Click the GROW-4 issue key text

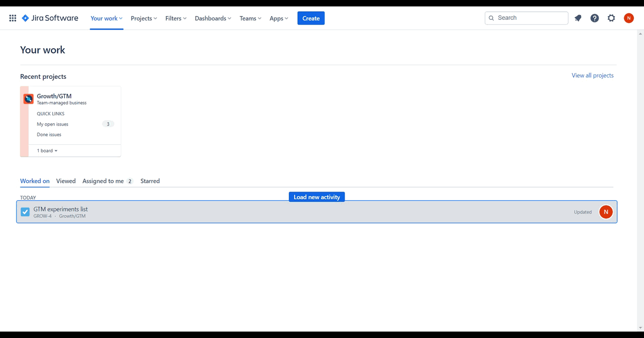tap(42, 216)
